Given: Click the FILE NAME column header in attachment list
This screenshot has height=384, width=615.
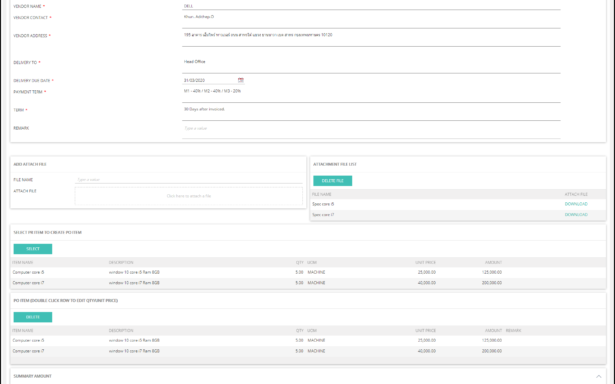Looking at the screenshot, I should (322, 194).
